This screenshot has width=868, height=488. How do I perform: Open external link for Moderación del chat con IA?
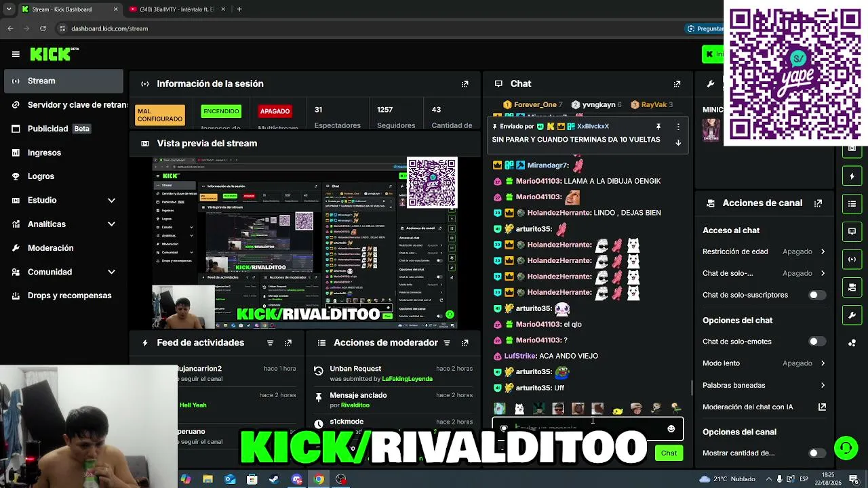click(822, 407)
